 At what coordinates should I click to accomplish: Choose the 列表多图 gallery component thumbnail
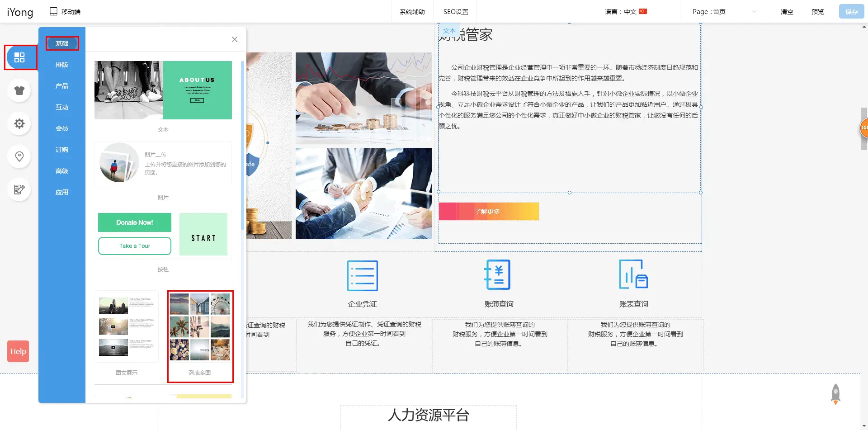click(200, 327)
